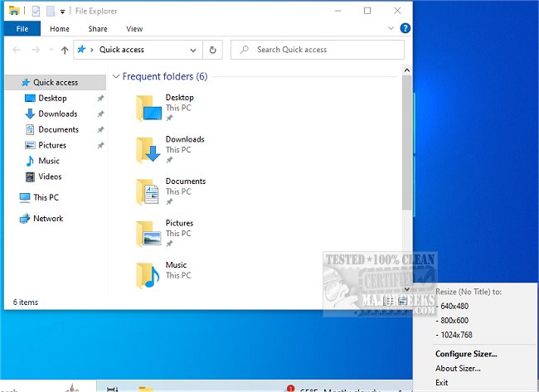Click the Documents label in Frequent folders
The image size is (539, 392).
(x=186, y=181)
